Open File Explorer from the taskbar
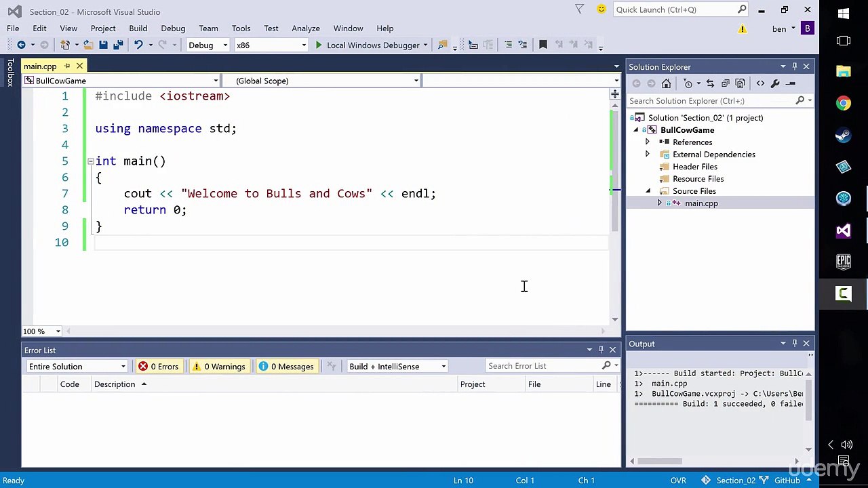Image resolution: width=868 pixels, height=488 pixels. click(844, 71)
